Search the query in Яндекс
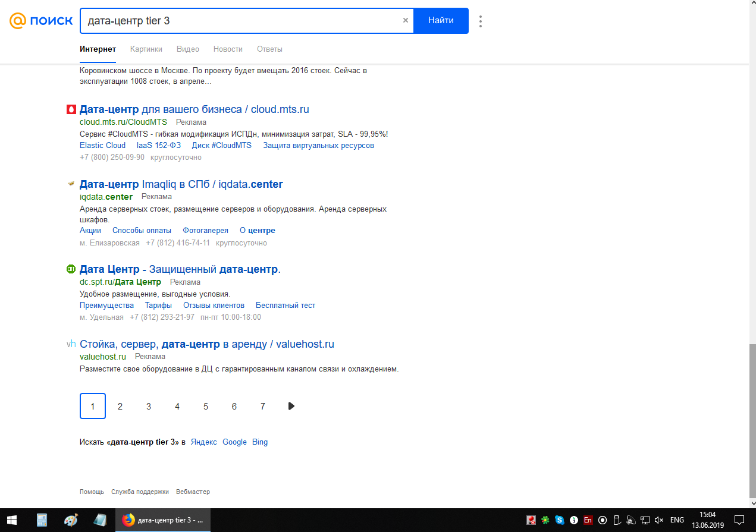 tap(204, 442)
